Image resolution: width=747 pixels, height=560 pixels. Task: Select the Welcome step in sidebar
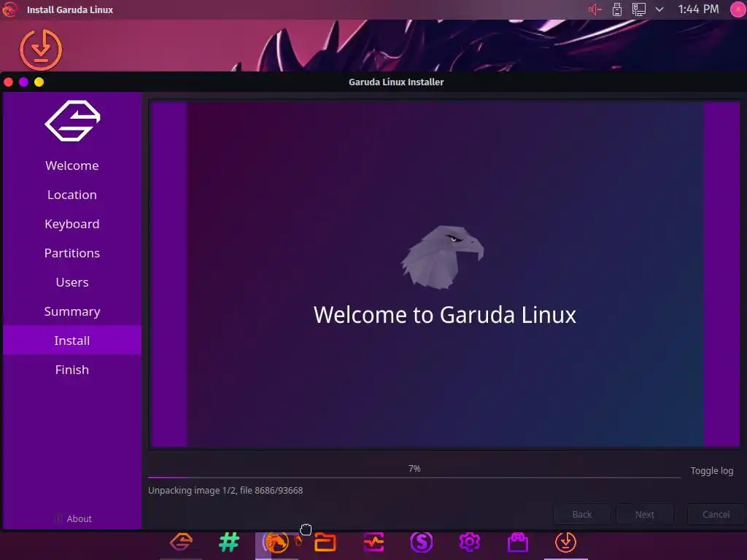click(x=72, y=166)
